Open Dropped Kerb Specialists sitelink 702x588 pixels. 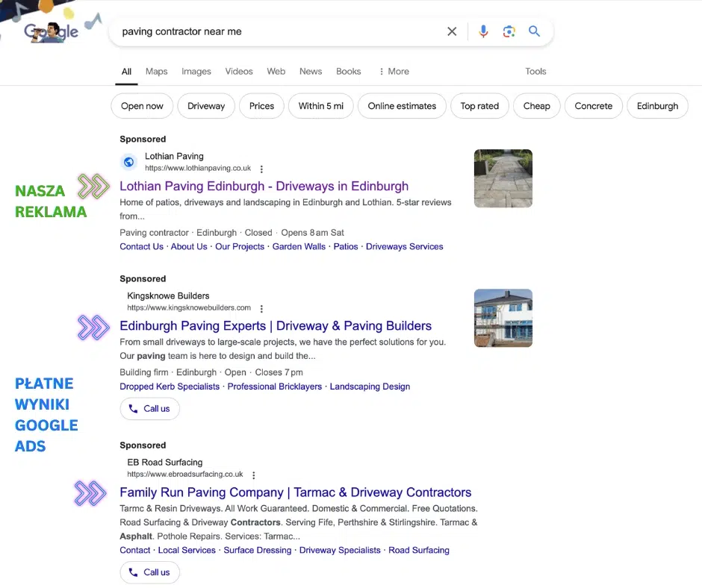[170, 387]
